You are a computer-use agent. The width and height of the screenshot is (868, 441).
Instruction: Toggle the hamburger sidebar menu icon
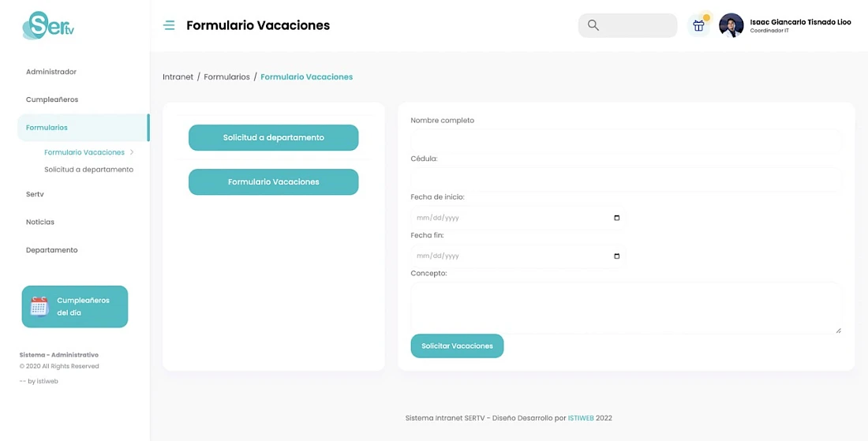click(x=169, y=25)
